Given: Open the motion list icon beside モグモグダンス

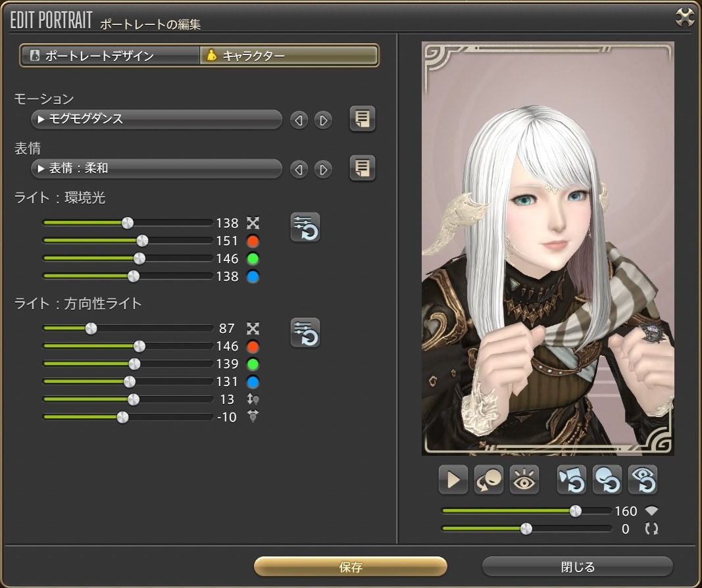Looking at the screenshot, I should (362, 119).
